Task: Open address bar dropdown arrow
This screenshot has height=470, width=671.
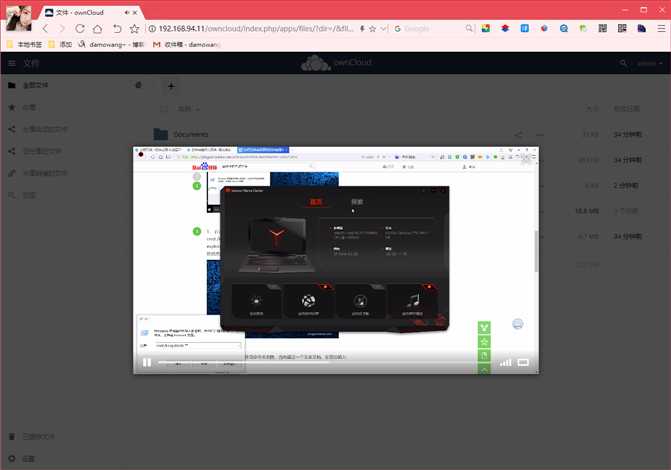Action: [383, 29]
